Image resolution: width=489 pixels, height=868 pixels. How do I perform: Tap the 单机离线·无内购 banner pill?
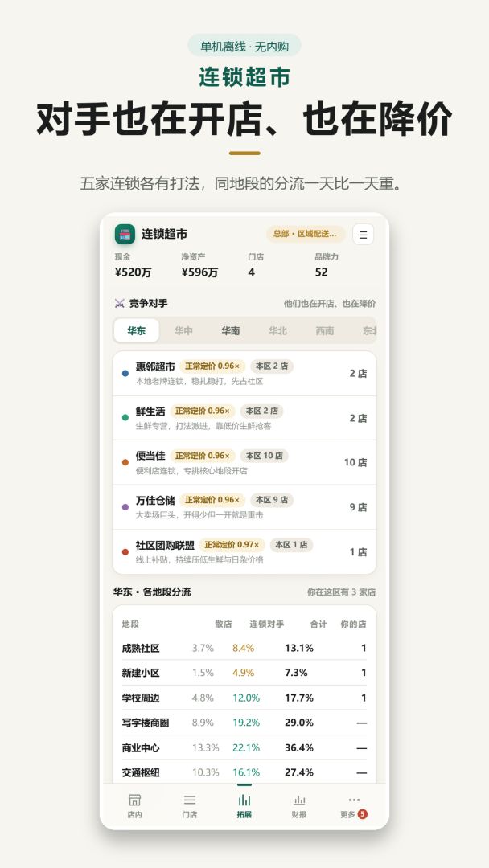click(244, 47)
